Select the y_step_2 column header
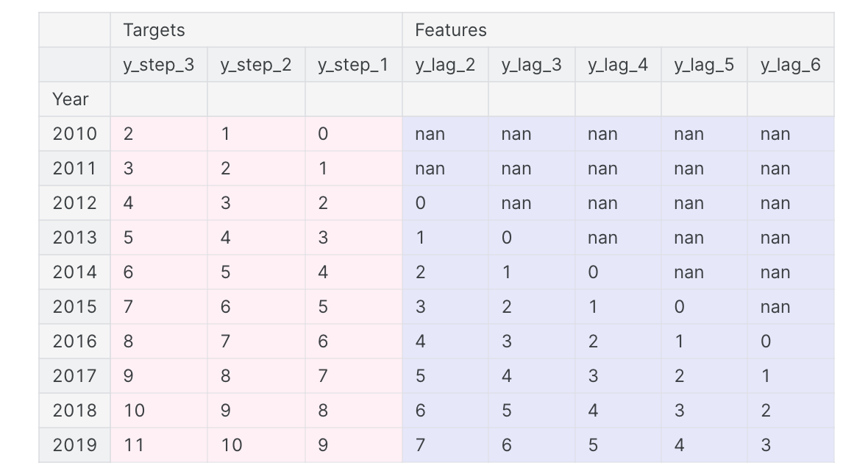The height and width of the screenshot is (474, 868). coord(255,65)
